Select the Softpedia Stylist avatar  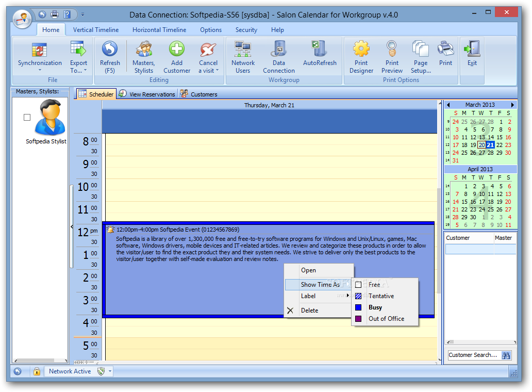coord(50,118)
